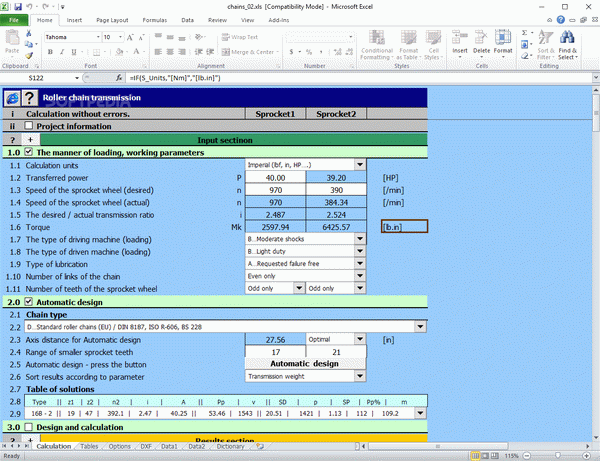Screen dimensions: 600x461
Task: Click the fill color bucket icon
Action: pos(119,52)
